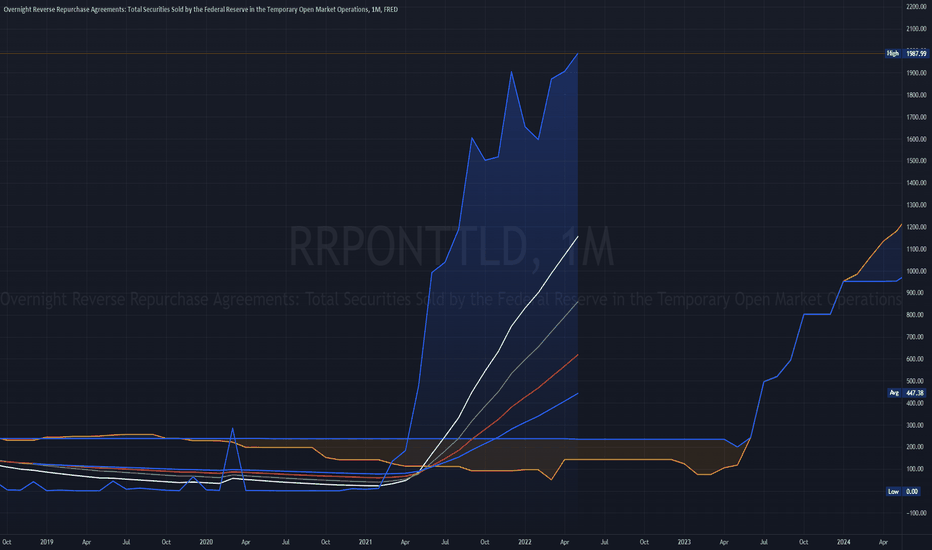Click the 1600.00 price axis label
Image resolution: width=932 pixels, height=550 pixels.
(917, 139)
